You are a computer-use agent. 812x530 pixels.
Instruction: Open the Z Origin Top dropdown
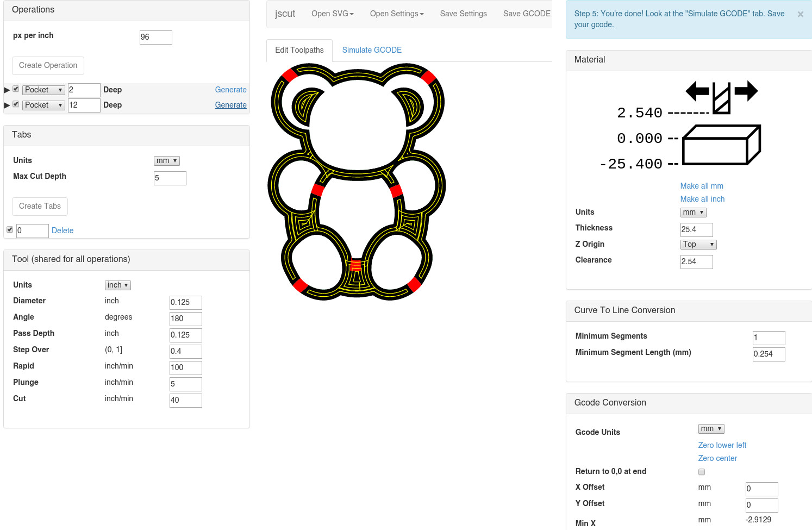(x=698, y=245)
